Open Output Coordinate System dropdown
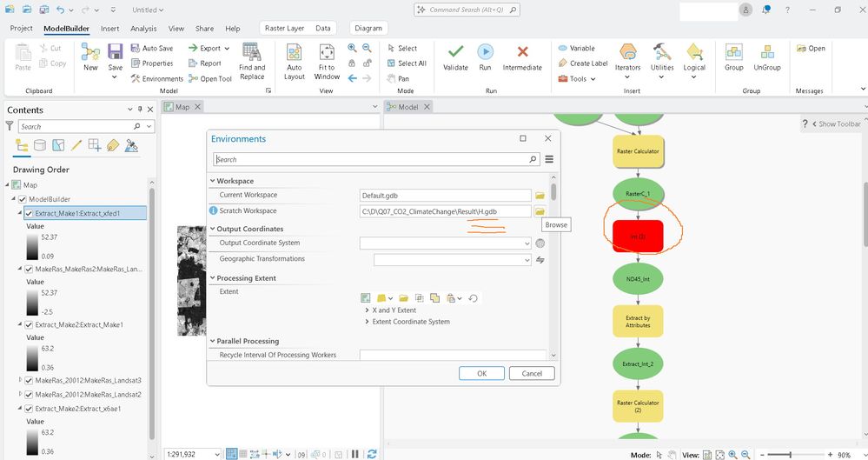Viewport: 868px width, 460px height. pos(527,243)
